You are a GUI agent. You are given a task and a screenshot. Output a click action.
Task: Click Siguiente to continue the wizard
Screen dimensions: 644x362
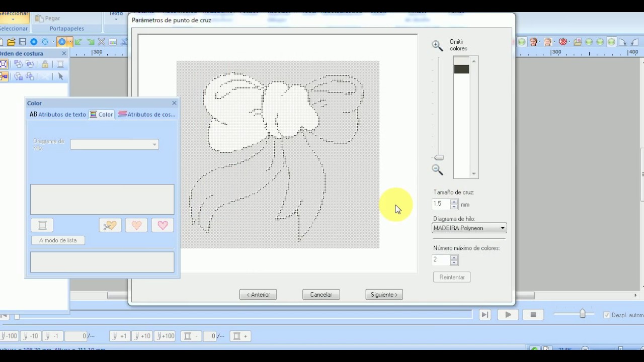[384, 295]
